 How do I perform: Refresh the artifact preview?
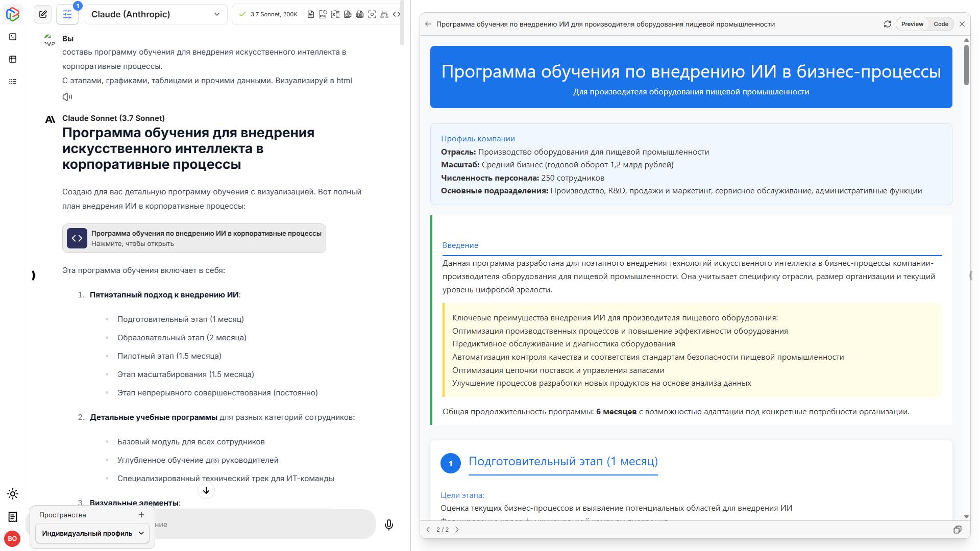[x=888, y=24]
